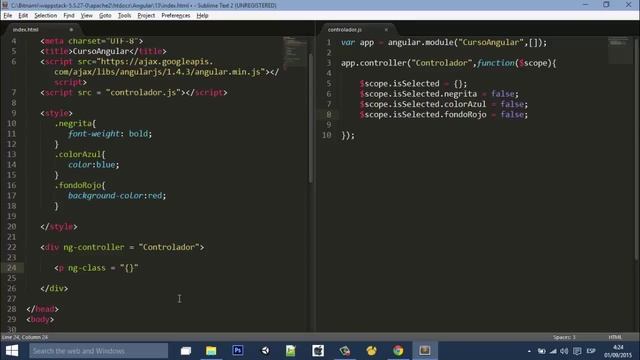Viewport: 640px width, 360px height.
Task: Close the index.html tab via its unsaved dot
Action: 71,30
